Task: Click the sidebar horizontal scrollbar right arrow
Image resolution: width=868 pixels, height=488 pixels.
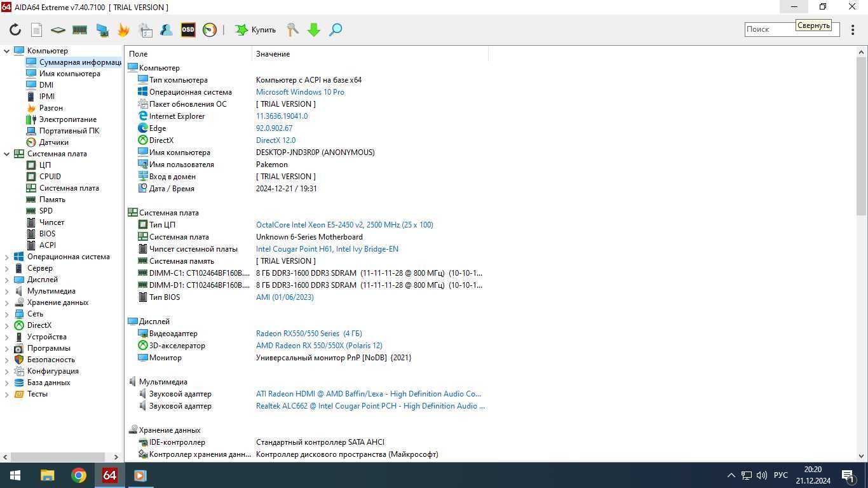Action: tap(116, 456)
